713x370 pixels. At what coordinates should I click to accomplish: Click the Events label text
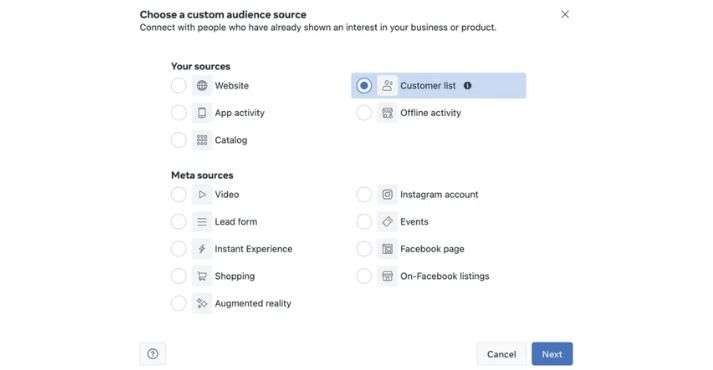point(414,222)
